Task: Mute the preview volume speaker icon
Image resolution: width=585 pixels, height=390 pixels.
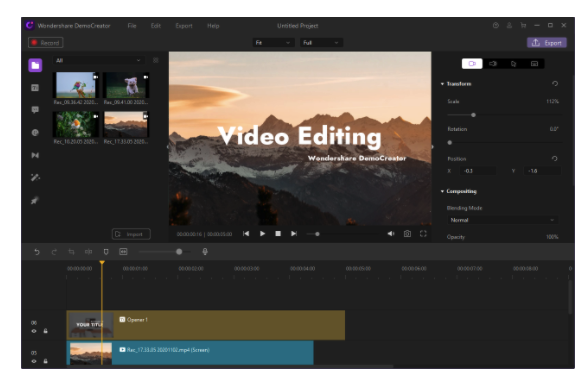Action: click(391, 234)
